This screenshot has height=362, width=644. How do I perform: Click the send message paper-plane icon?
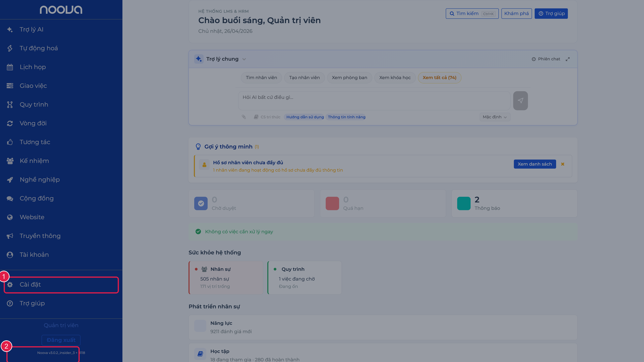tap(520, 101)
